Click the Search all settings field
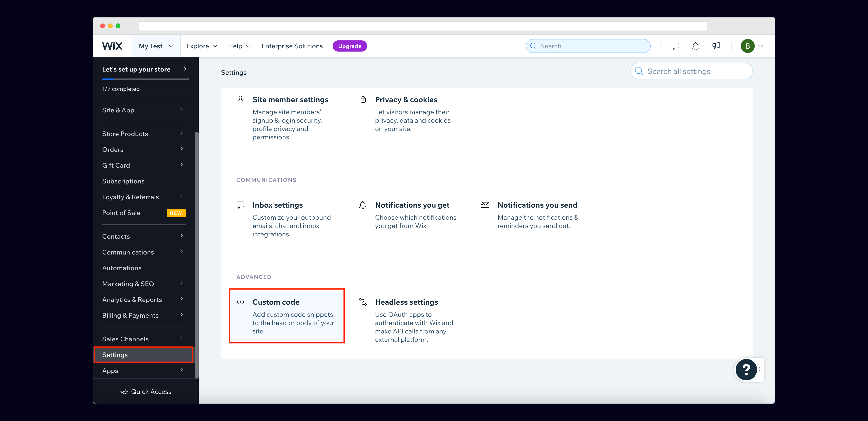Viewport: 868px width, 421px height. coord(691,72)
